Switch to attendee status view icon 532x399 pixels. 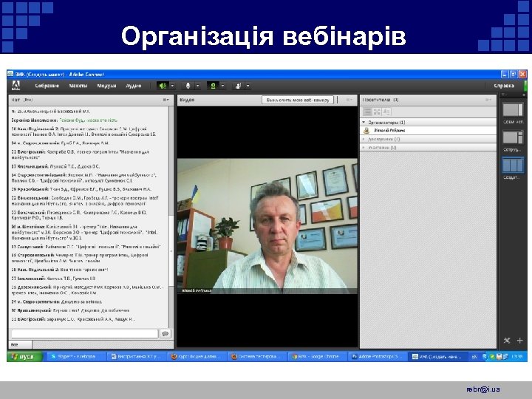[386, 112]
